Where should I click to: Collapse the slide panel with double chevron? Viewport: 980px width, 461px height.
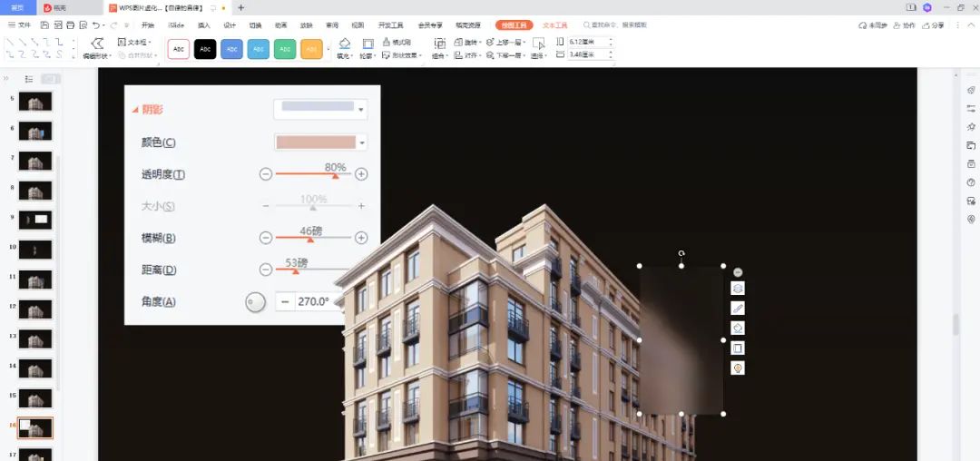[5, 79]
